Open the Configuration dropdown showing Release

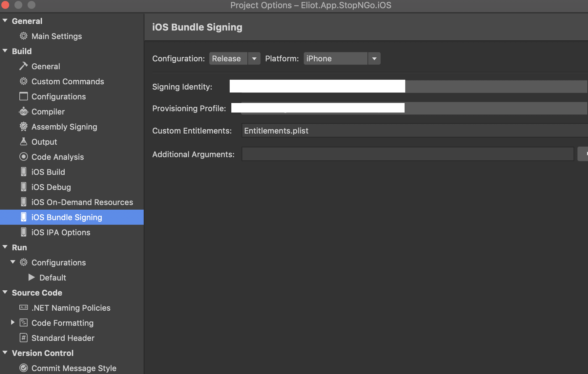pos(235,59)
